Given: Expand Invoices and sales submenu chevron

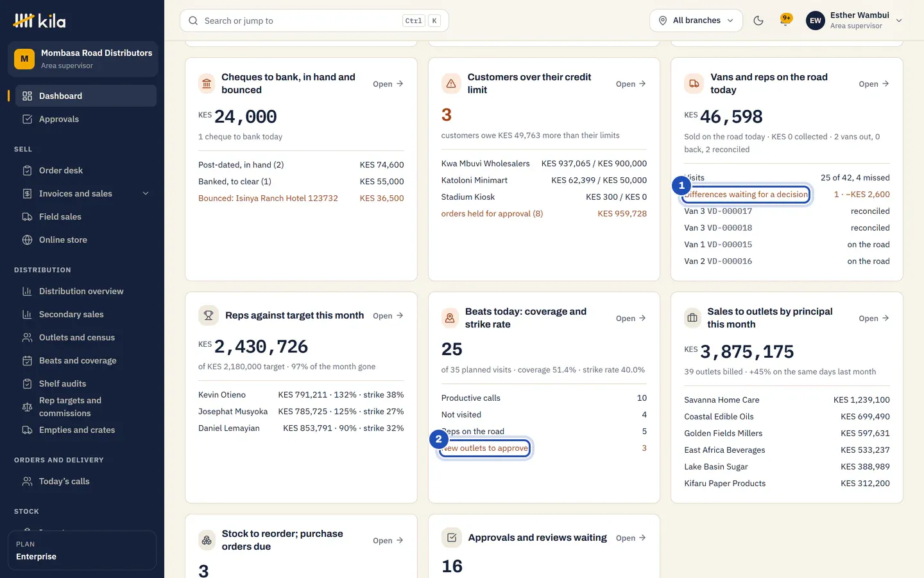Looking at the screenshot, I should [x=146, y=193].
